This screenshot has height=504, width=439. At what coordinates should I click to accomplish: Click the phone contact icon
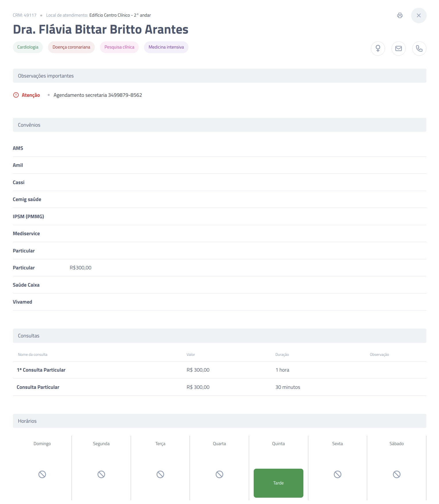point(419,49)
